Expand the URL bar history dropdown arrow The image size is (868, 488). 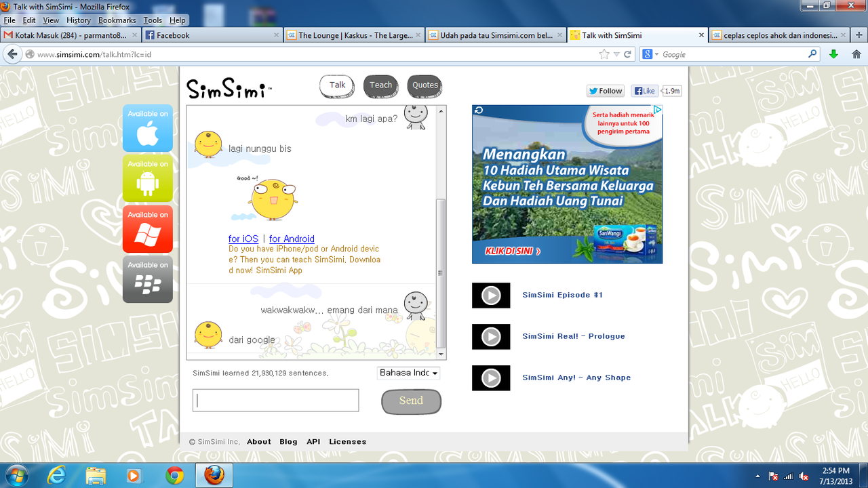click(x=616, y=54)
